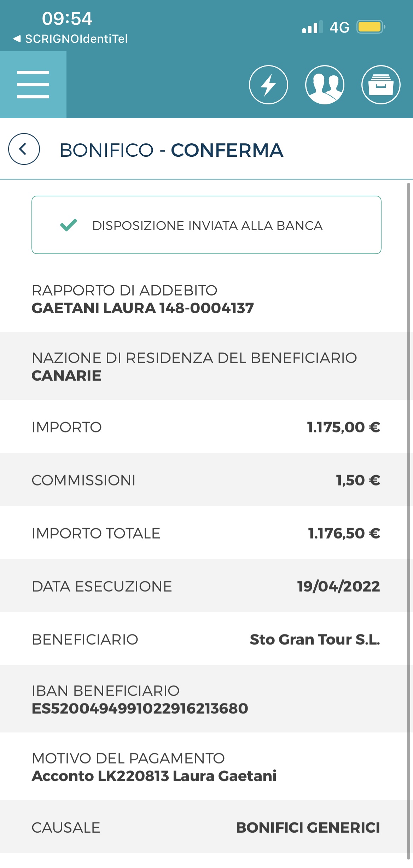Return to SCRIGNOIdentiTel app
This screenshot has height=868, width=413.
(70, 39)
